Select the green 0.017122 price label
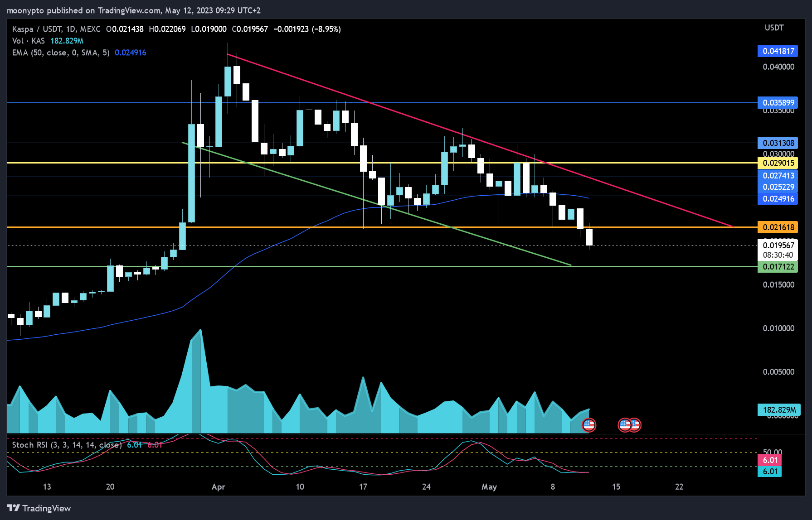The width and height of the screenshot is (812, 520). (778, 267)
